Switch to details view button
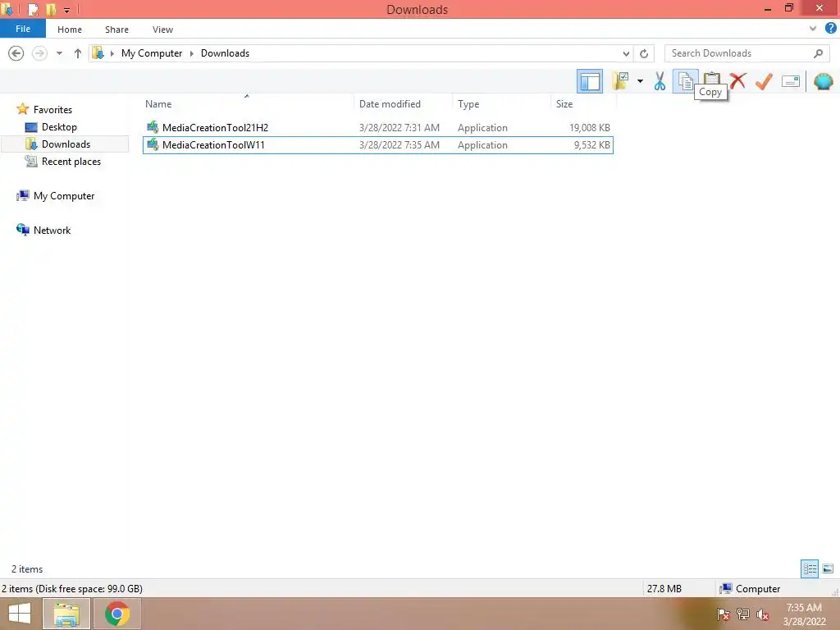Screen dimensions: 840x630 810,568
